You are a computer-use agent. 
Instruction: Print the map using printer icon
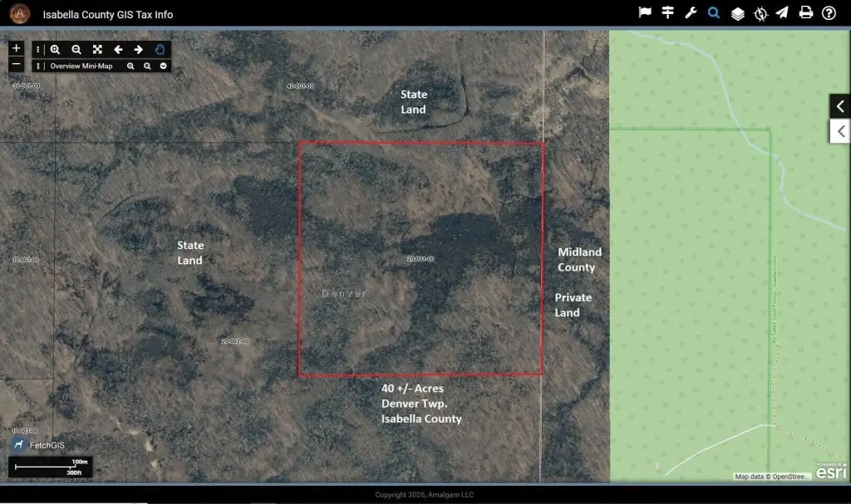[x=806, y=12]
